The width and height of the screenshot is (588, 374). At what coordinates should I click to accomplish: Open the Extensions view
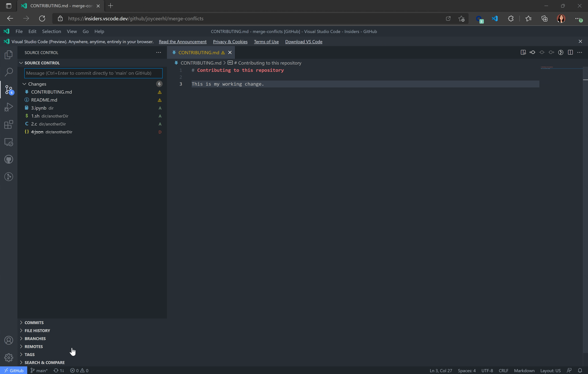(9, 124)
